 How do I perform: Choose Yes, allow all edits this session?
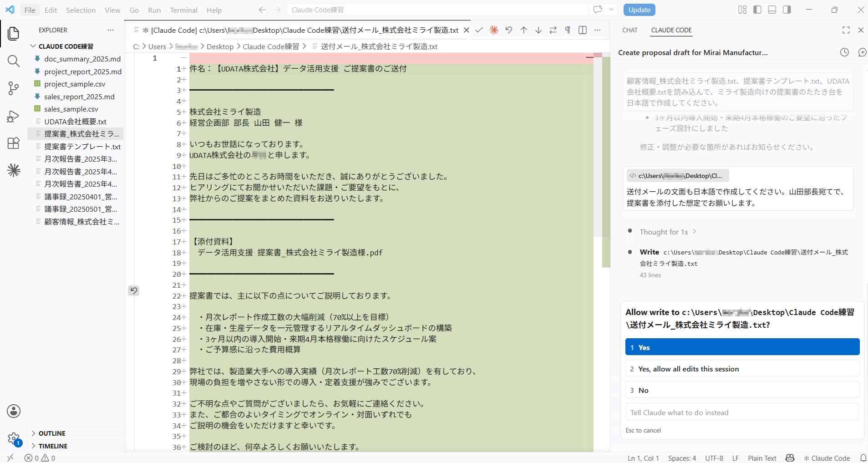742,369
